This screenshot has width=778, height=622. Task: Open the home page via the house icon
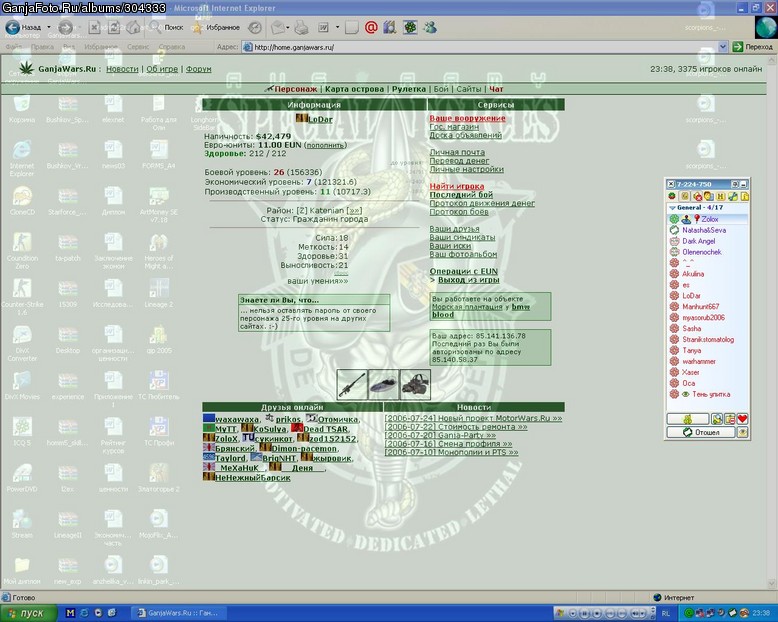133,28
